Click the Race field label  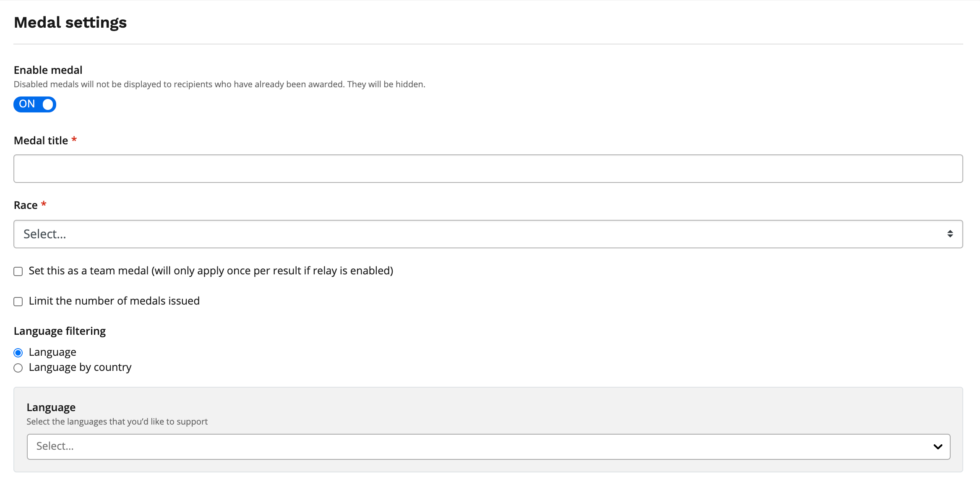point(26,205)
